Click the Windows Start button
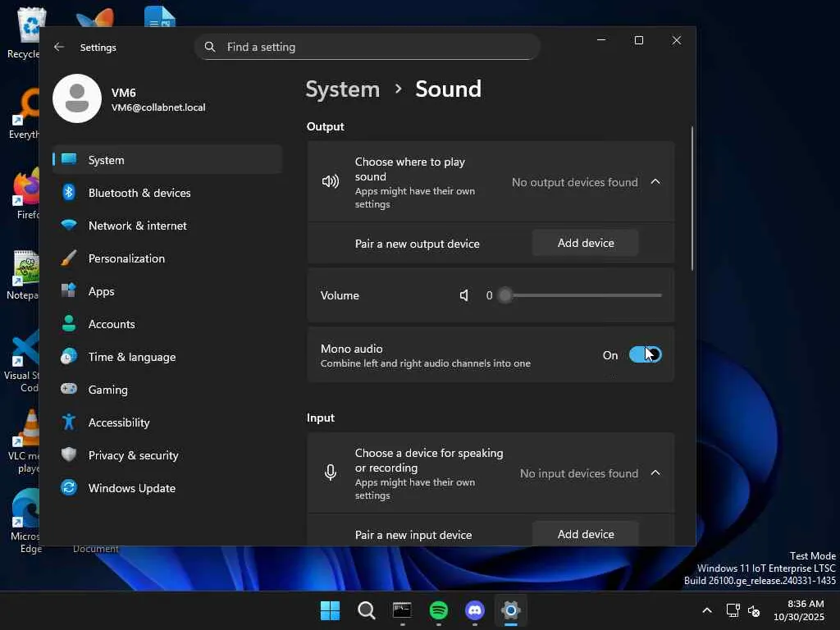Viewport: 840px width, 630px height. point(330,610)
